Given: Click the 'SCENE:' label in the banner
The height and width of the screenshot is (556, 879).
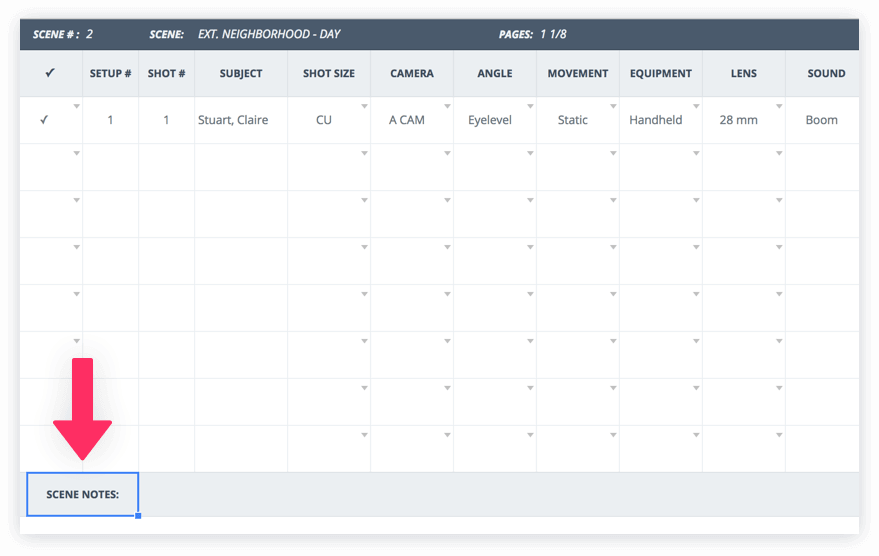Looking at the screenshot, I should [166, 34].
